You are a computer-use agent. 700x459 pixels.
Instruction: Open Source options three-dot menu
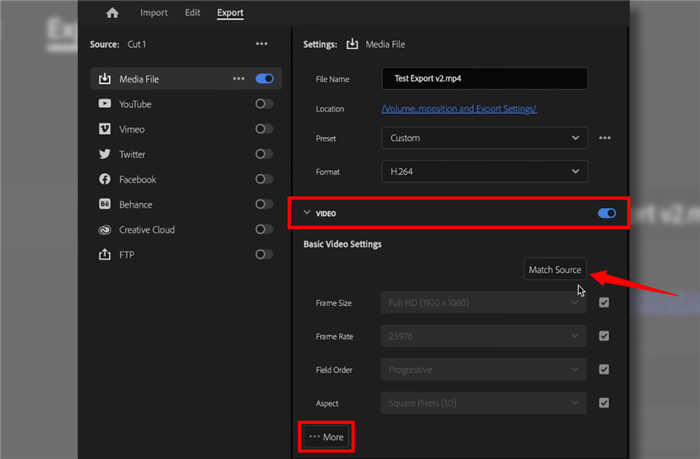point(261,44)
